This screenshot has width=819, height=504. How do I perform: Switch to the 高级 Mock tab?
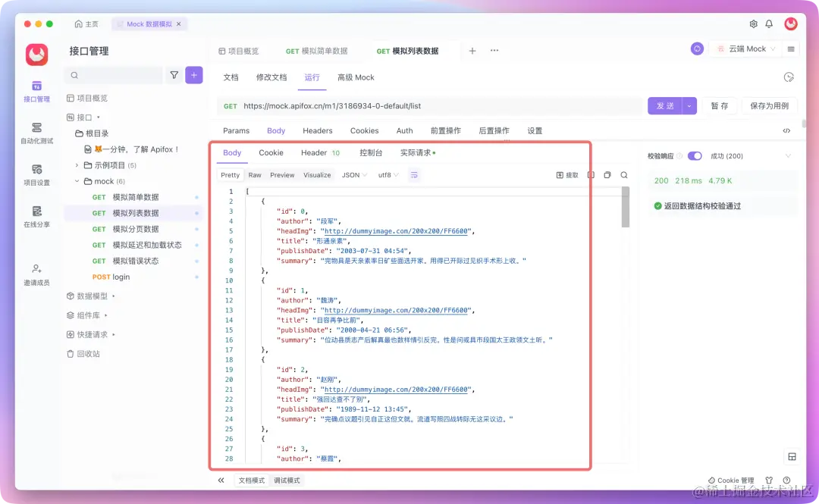click(x=356, y=77)
